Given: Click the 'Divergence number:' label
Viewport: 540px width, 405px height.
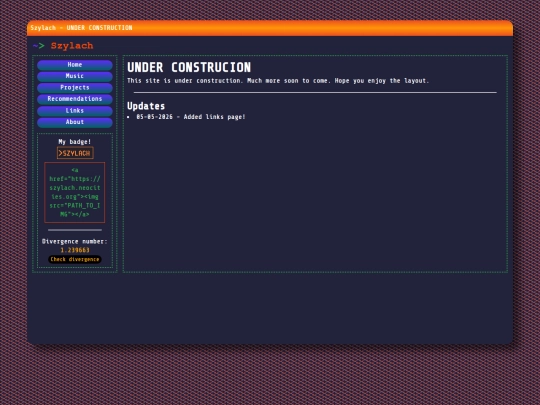Looking at the screenshot, I should pos(75,241).
